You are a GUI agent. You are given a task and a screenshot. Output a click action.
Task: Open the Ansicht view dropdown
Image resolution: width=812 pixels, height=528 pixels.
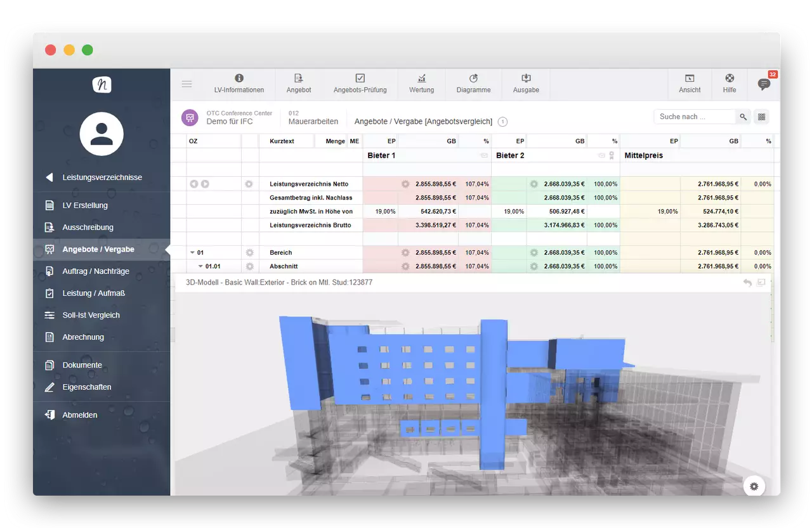click(690, 84)
